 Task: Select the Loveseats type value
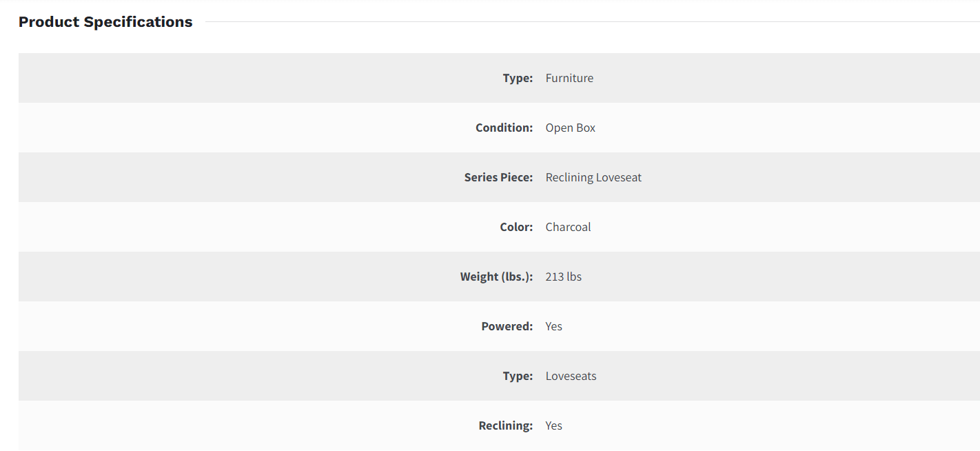click(571, 376)
